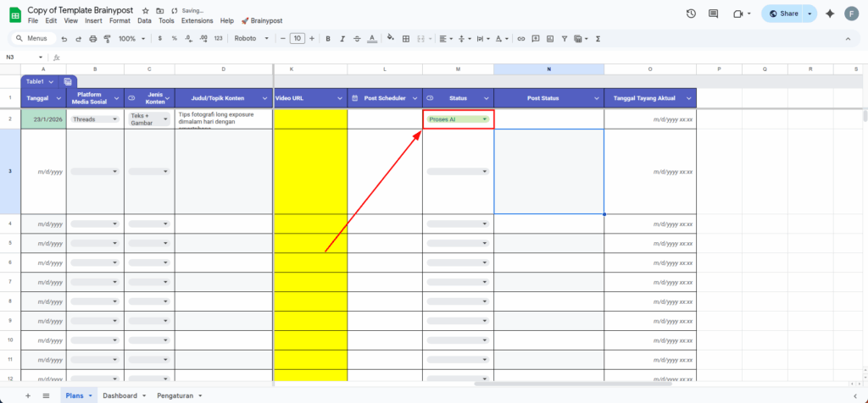Open the fill color picker
The image size is (868, 403).
388,39
